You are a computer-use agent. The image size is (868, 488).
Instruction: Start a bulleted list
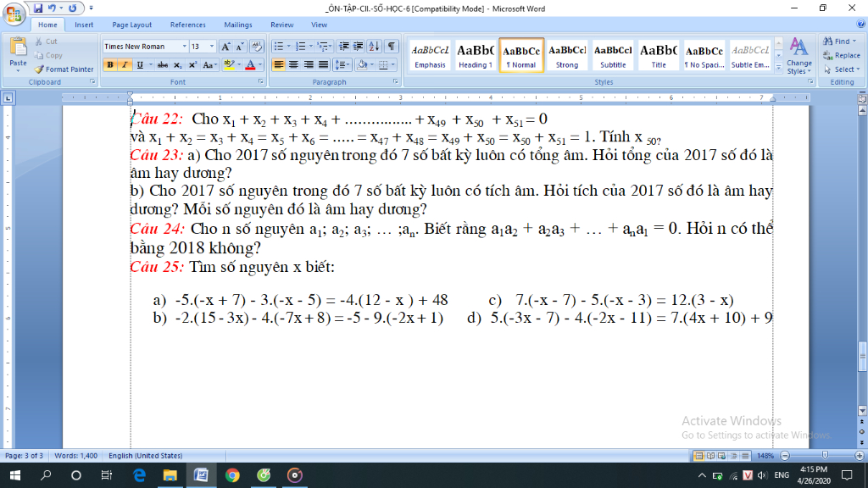[x=278, y=47]
